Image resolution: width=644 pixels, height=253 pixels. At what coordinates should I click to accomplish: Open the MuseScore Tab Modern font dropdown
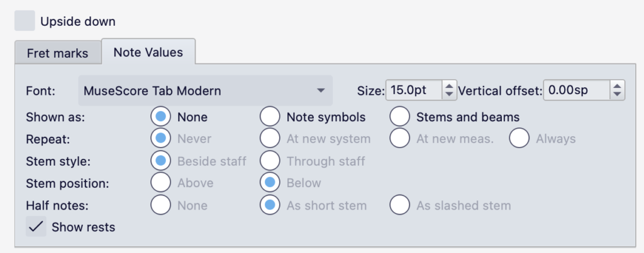click(x=205, y=90)
